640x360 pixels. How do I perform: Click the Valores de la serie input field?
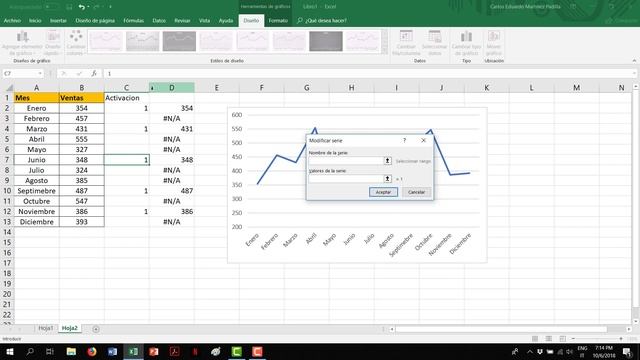pyautogui.click(x=346, y=178)
